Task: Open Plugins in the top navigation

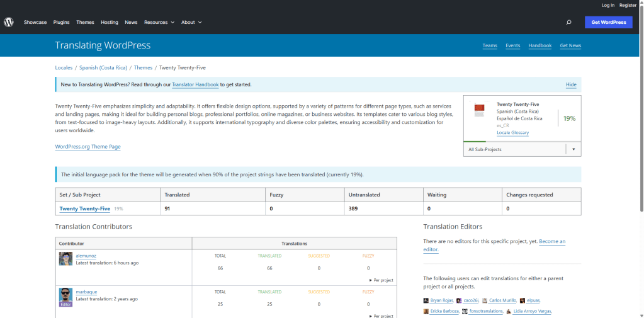Action: tap(61, 22)
